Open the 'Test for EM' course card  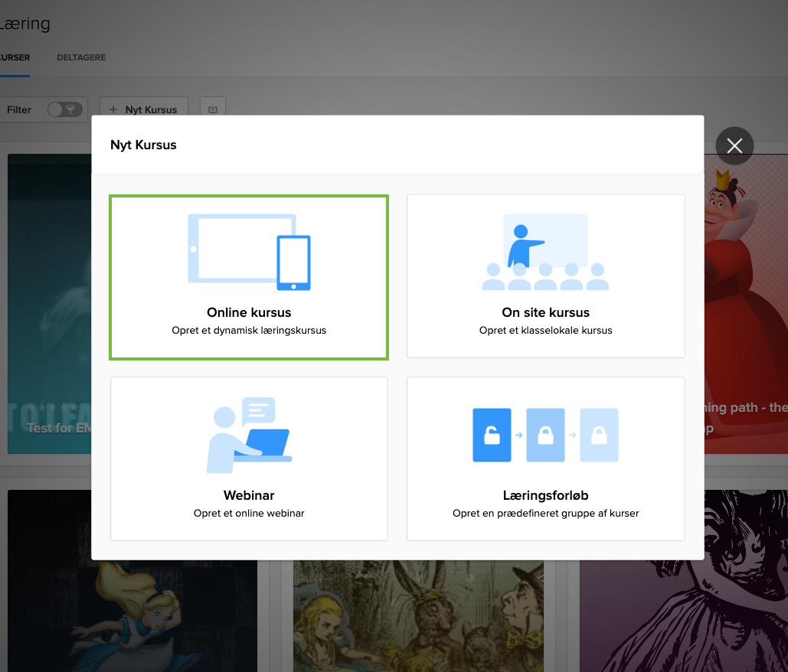(x=50, y=306)
